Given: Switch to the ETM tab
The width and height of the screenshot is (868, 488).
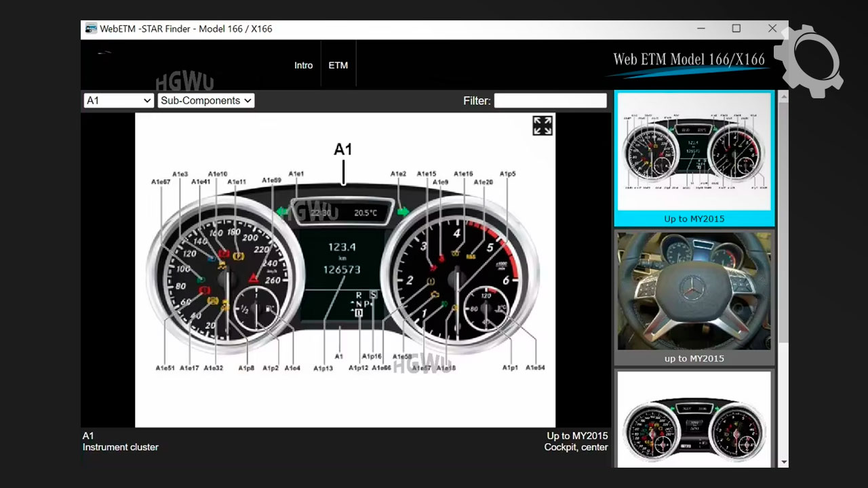Looking at the screenshot, I should (x=338, y=65).
